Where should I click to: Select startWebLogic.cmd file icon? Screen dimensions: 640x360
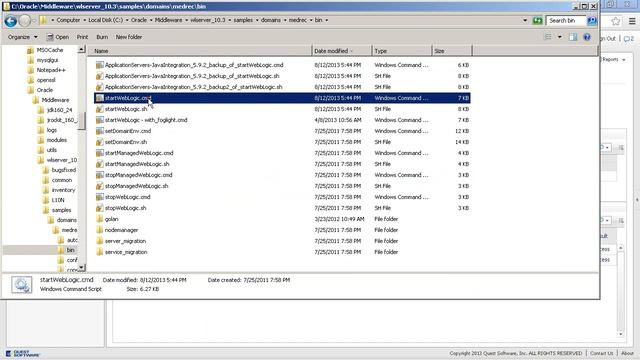pos(100,98)
